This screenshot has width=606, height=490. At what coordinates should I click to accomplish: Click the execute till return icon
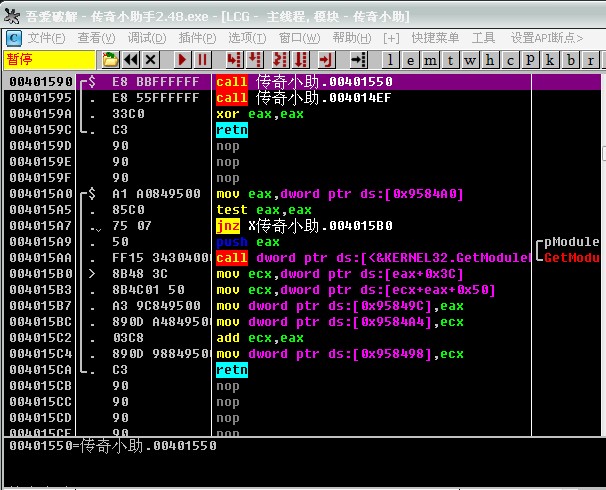[x=326, y=60]
